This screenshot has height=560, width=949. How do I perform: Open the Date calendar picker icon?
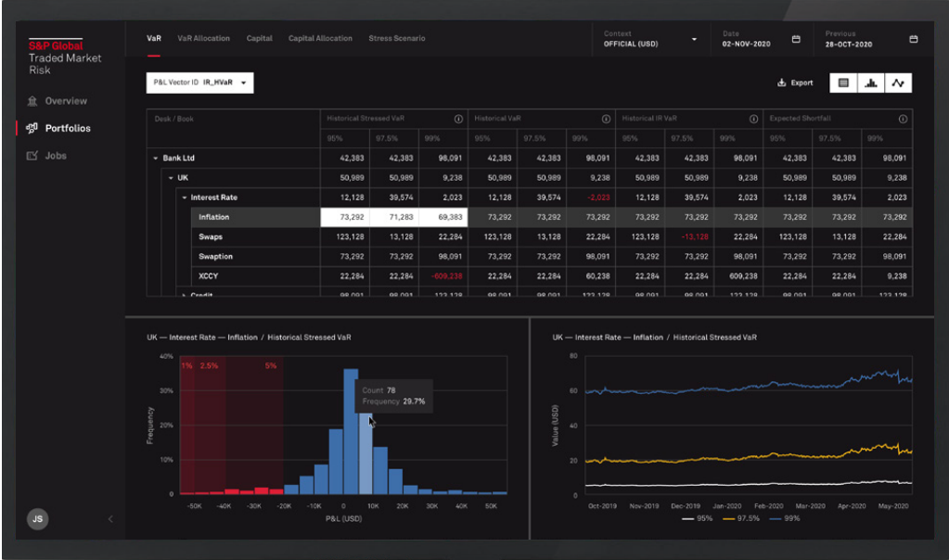[x=796, y=39]
